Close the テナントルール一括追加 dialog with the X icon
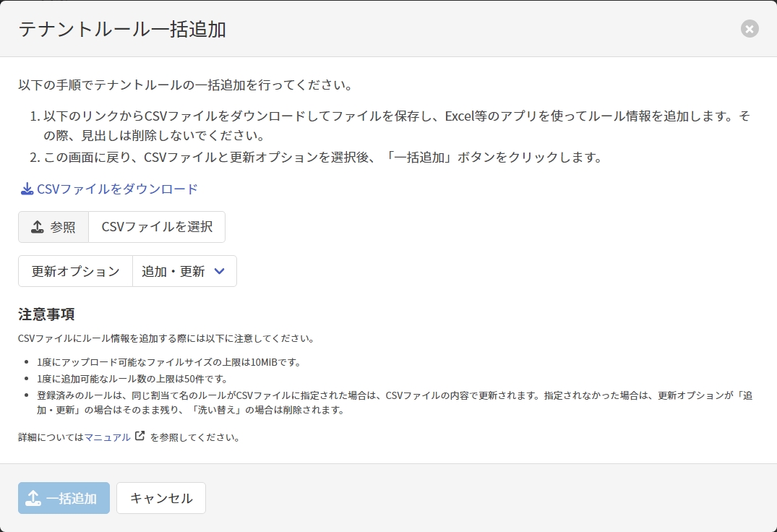Screen dimensions: 777x532 pos(750,29)
